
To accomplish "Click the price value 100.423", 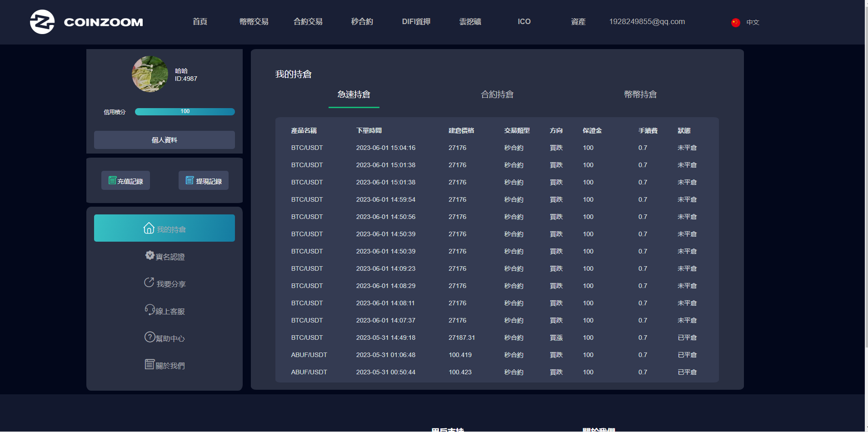I will pyautogui.click(x=460, y=372).
